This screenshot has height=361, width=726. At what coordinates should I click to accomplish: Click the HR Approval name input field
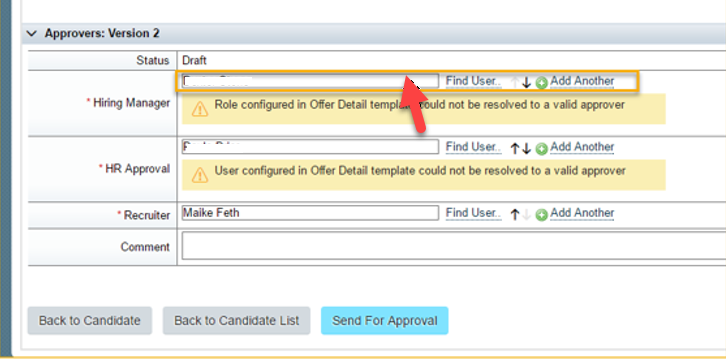tap(310, 147)
